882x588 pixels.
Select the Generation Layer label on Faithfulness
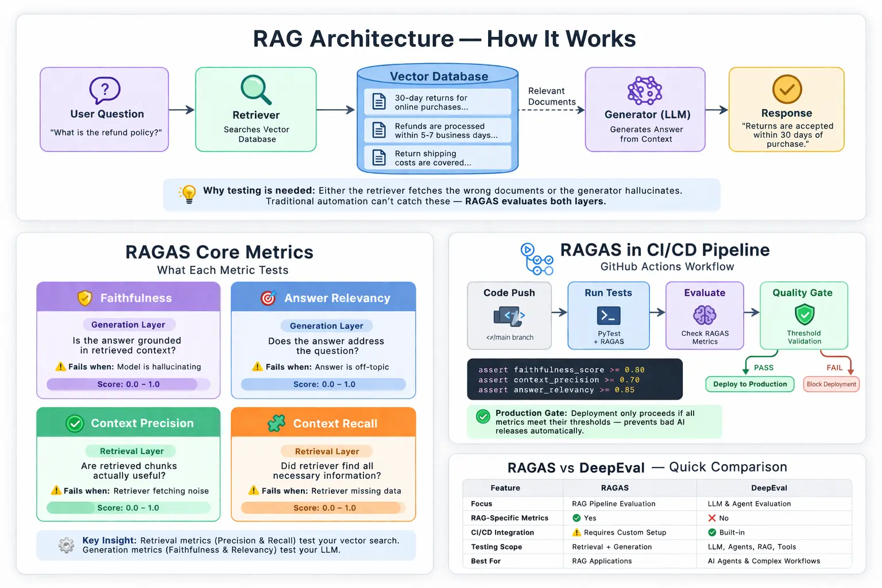click(x=129, y=324)
